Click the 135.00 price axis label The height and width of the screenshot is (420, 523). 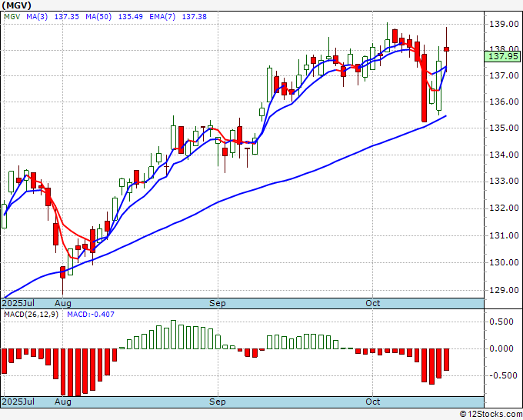pos(504,128)
